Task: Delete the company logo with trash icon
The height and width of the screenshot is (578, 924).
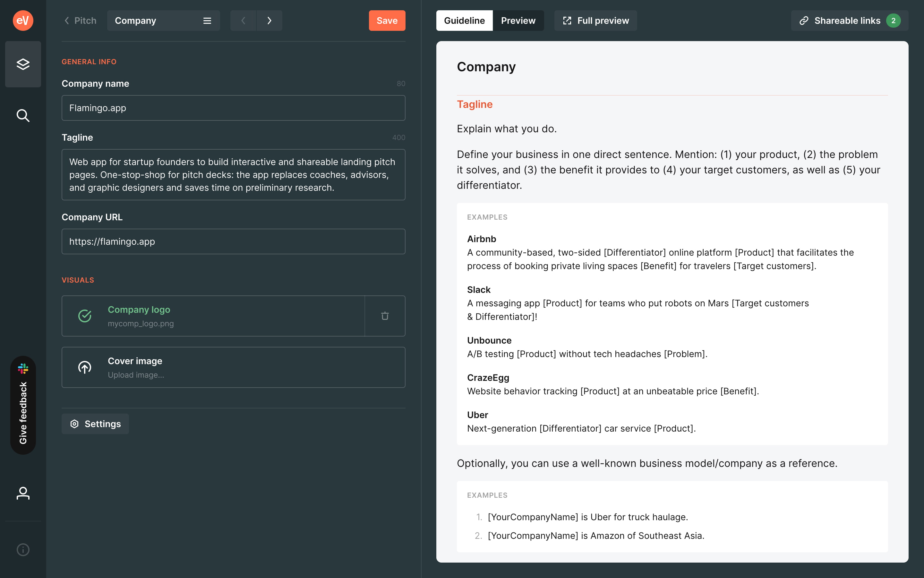Action: [x=385, y=316]
